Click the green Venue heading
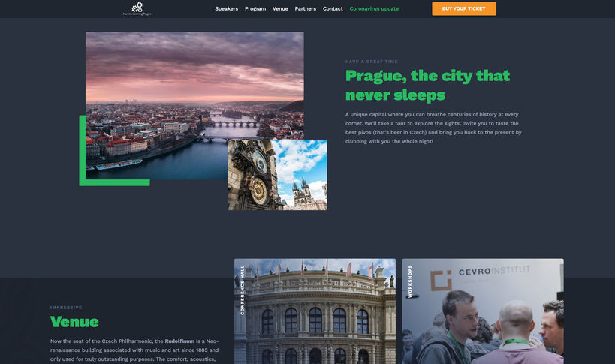615x364 pixels. (74, 322)
